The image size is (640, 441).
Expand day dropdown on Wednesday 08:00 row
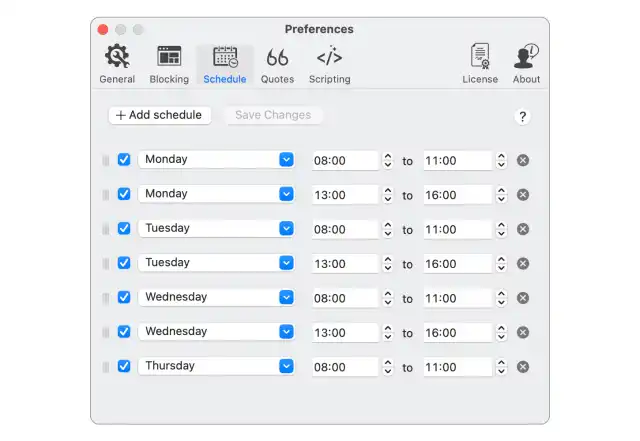coord(286,297)
